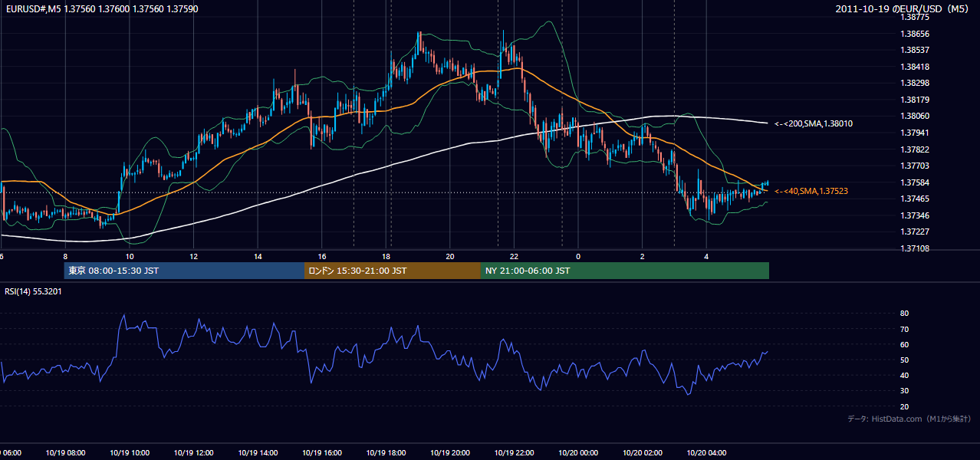Click bottom date label 10/19 10:00

coord(128,453)
